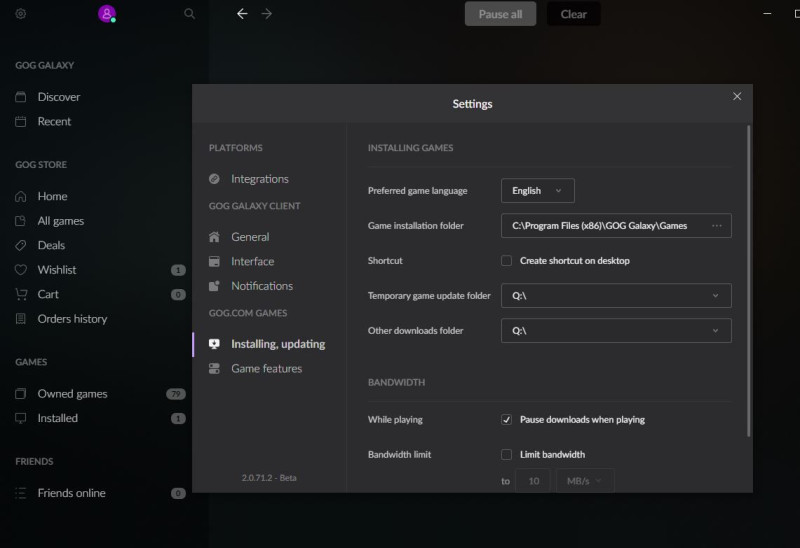Click the Friends online list icon

click(20, 493)
